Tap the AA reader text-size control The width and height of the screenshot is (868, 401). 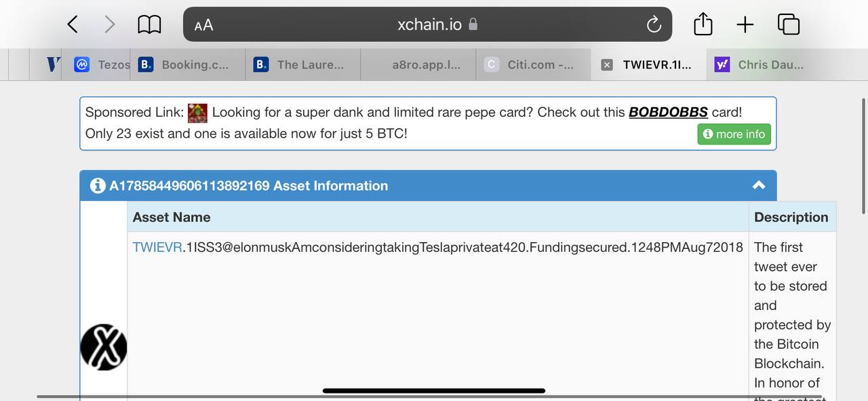tap(203, 25)
